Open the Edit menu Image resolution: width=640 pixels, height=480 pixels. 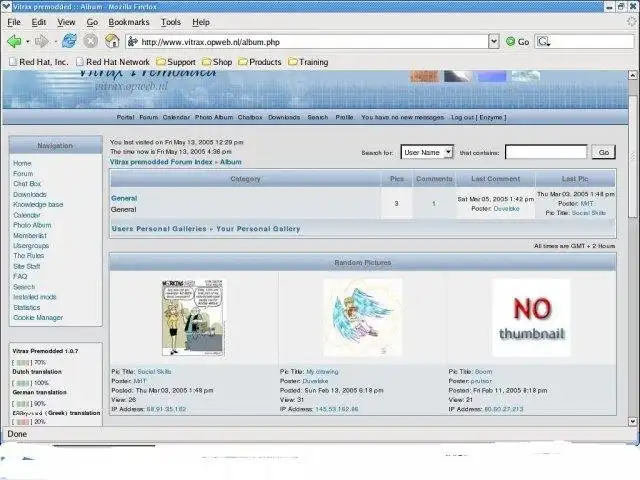pos(39,22)
